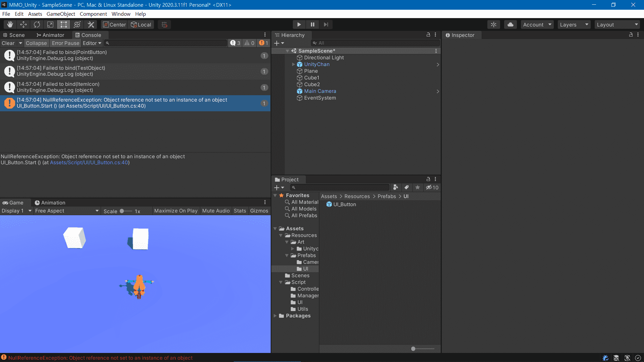
Task: Toggle hidden packages count 10
Action: pos(432,187)
